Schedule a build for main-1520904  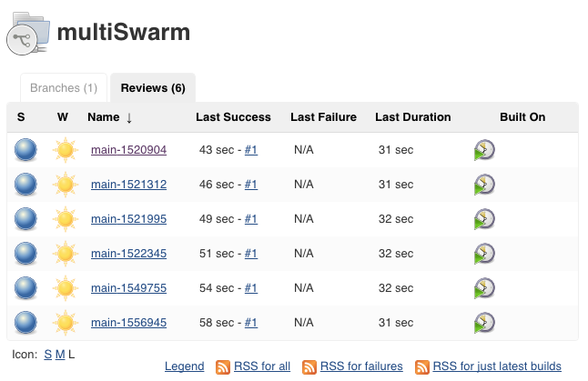(x=484, y=150)
